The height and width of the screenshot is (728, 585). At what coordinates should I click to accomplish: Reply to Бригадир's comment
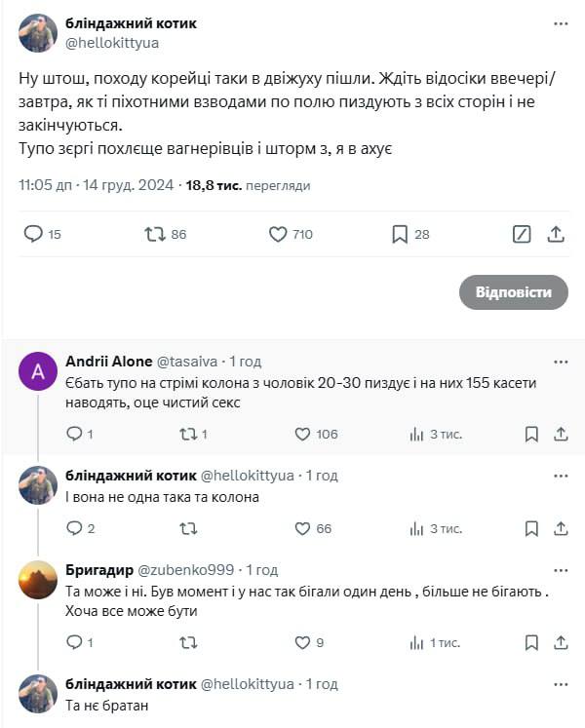[75, 642]
